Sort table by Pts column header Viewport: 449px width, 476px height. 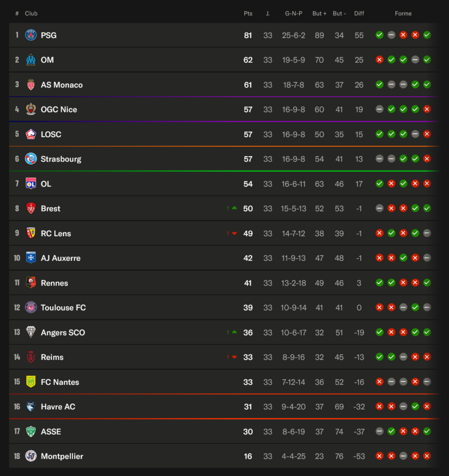tap(248, 13)
